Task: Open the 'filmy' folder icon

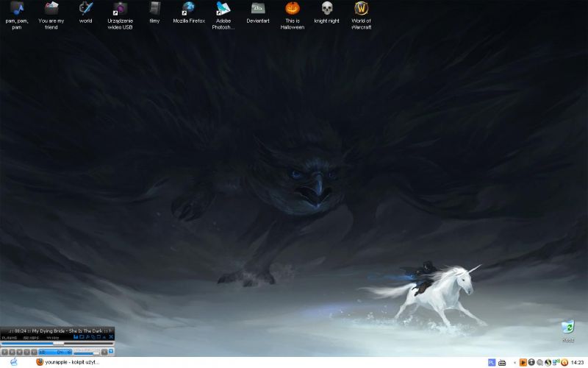Action: [154, 13]
